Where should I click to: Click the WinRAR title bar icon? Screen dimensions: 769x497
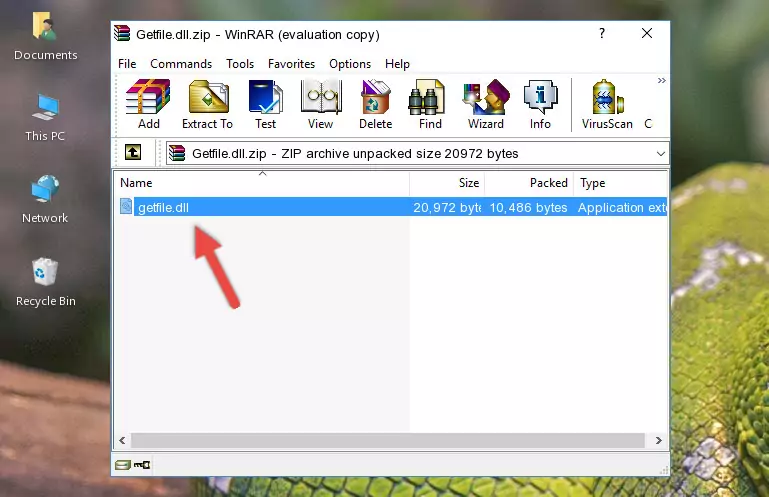122,33
